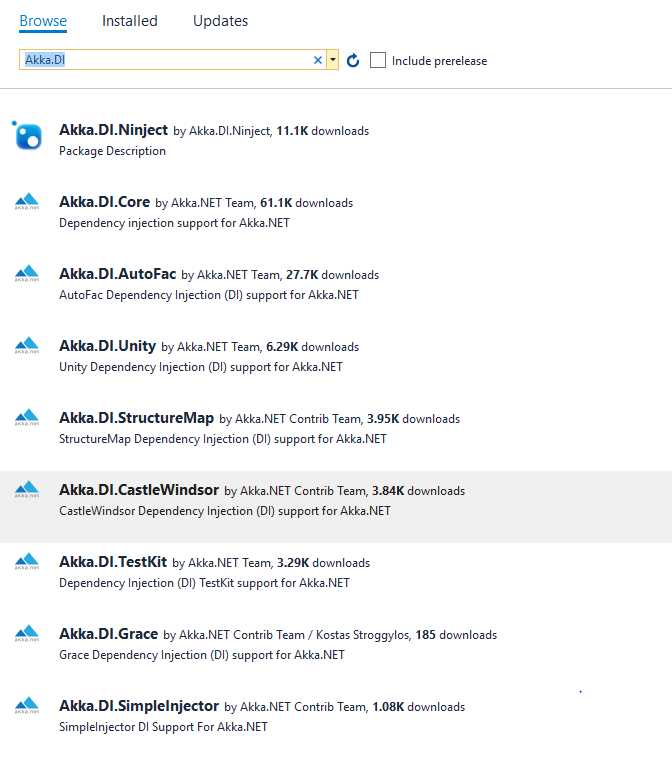Click the '1.08K downloads' count for SimpleInjector
This screenshot has width=672, height=774.
pyautogui.click(x=419, y=707)
